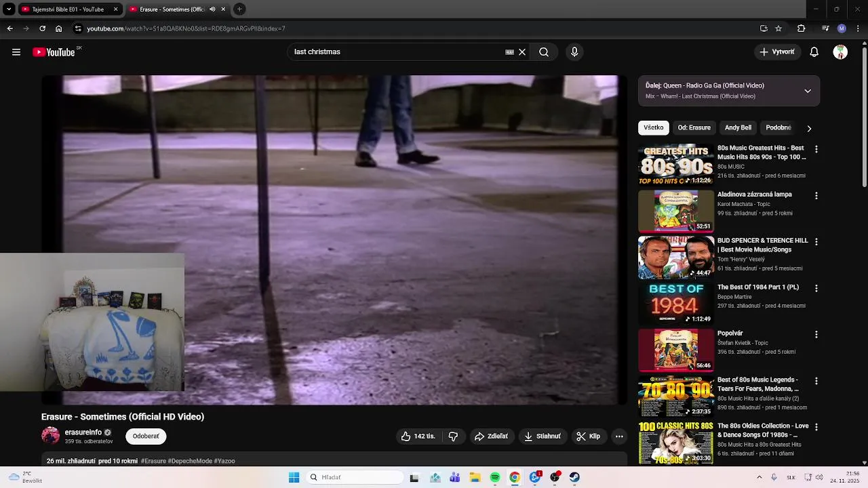Close the Tajemství Bible E01 tab

(115, 9)
